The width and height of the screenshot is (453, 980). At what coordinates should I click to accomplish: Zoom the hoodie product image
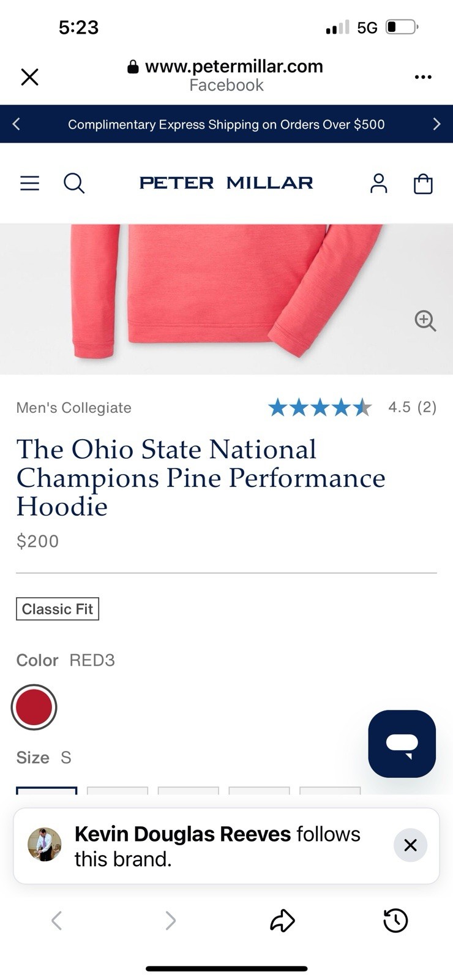click(x=425, y=320)
